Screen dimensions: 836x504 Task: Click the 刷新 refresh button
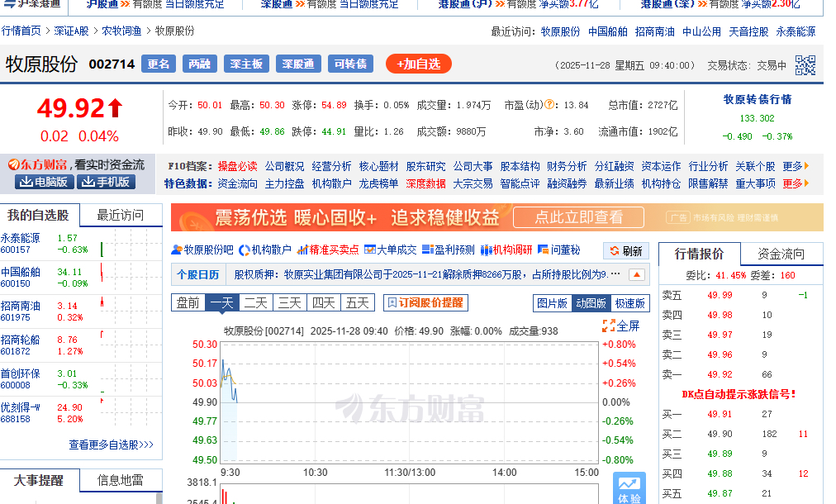[626, 251]
